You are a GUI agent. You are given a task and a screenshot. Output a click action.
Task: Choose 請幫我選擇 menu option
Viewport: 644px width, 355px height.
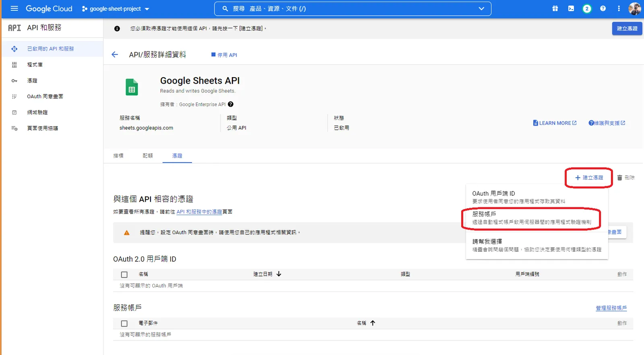537,245
